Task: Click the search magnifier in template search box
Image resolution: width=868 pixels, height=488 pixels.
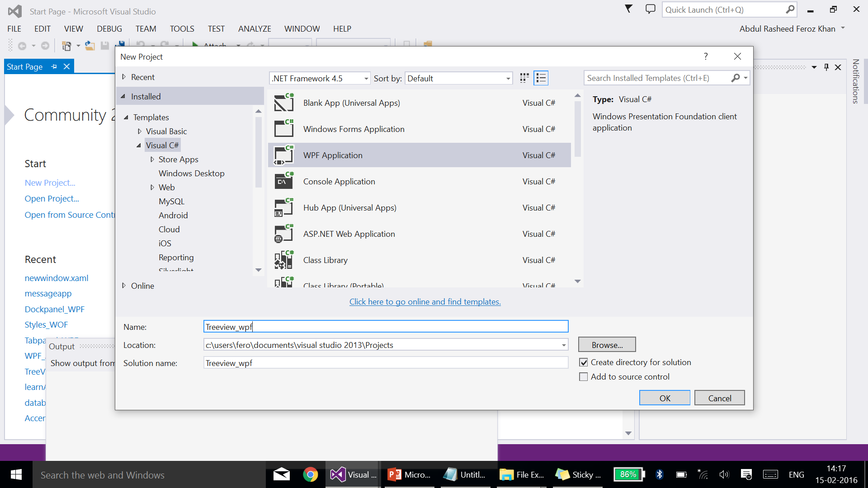Action: click(x=736, y=78)
